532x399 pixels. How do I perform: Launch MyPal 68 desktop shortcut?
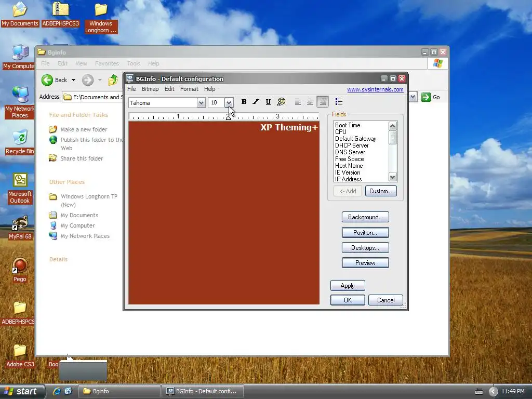tap(20, 228)
